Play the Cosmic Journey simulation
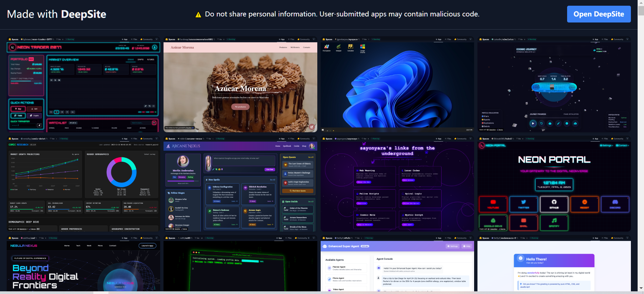644x294 pixels. [x=533, y=124]
